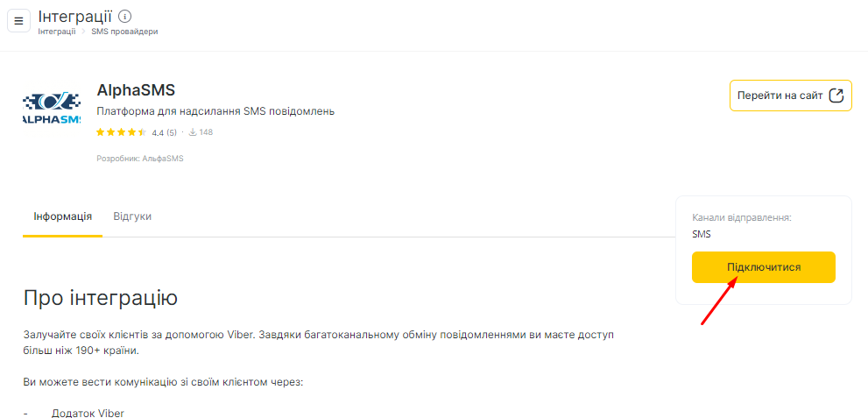Click the Розробник: АльфаSMS developer text
Screen dimensions: 868x418
[x=140, y=159]
